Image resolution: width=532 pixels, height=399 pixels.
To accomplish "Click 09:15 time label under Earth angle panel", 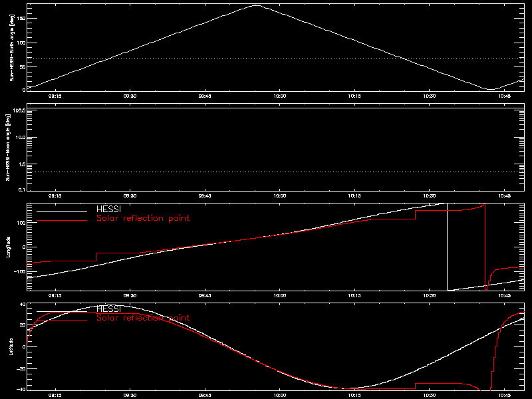I will point(55,96).
